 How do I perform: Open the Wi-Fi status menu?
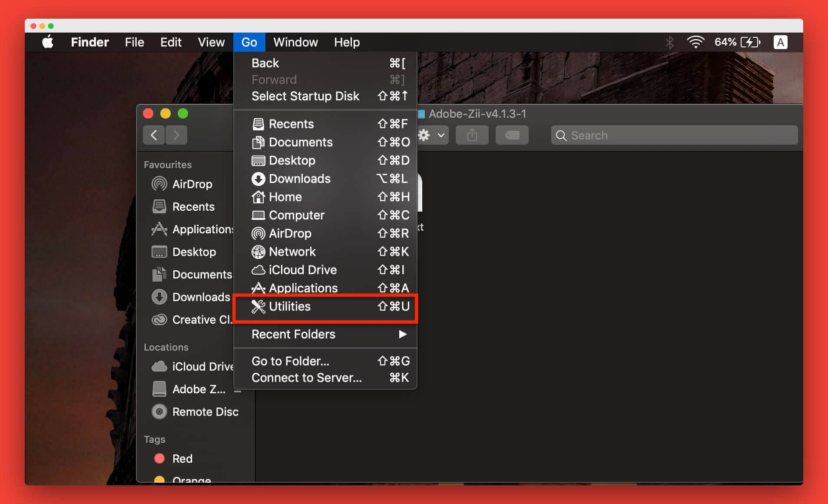(695, 42)
